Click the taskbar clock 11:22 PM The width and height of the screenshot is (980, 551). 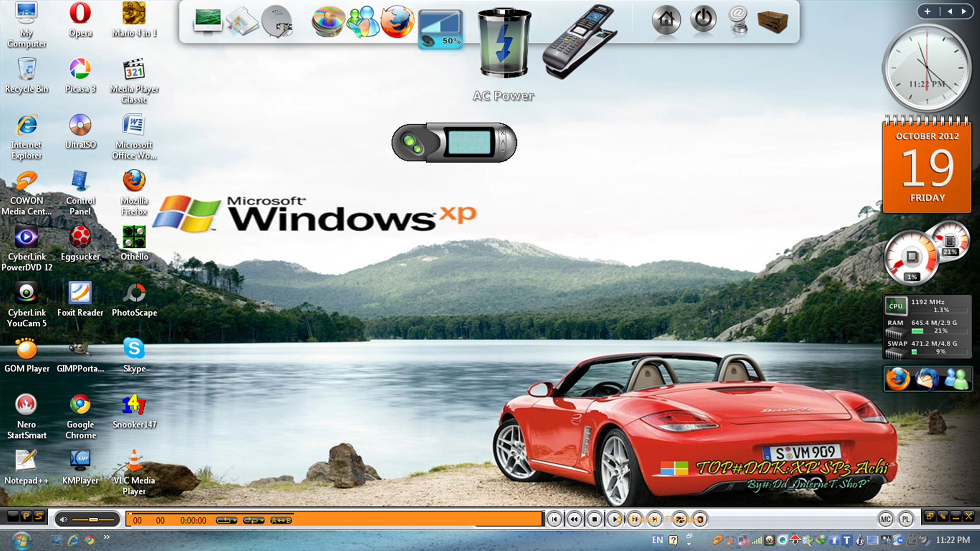tap(953, 540)
